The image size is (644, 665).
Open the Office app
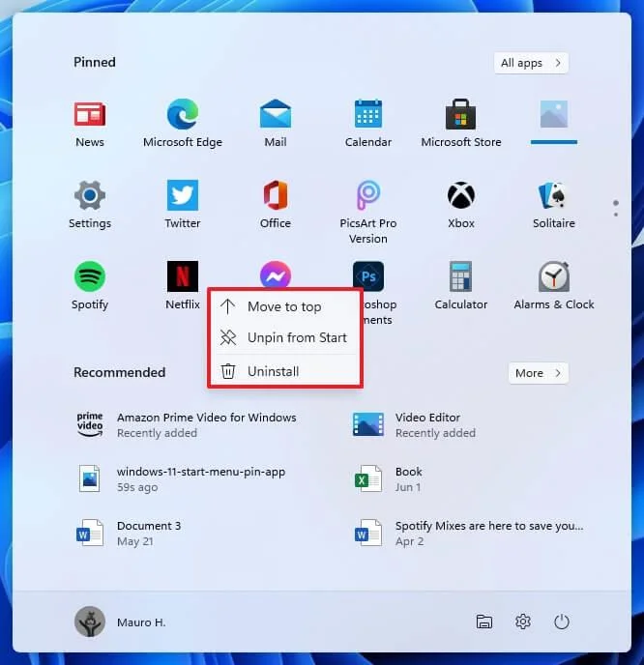point(276,204)
